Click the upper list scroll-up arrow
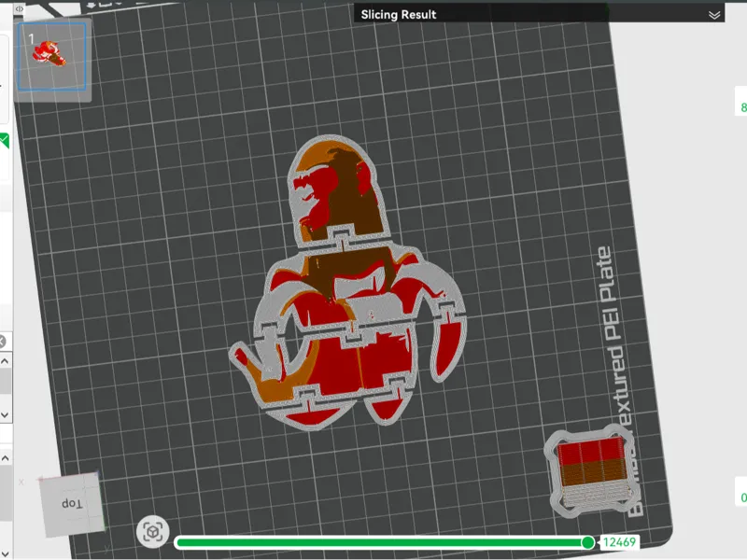Image resolution: width=747 pixels, height=560 pixels. (6, 361)
